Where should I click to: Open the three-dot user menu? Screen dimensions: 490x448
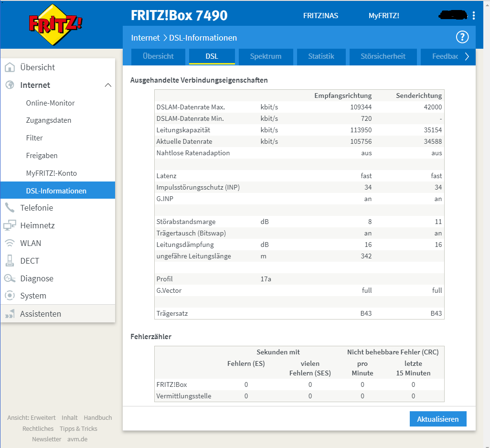474,16
